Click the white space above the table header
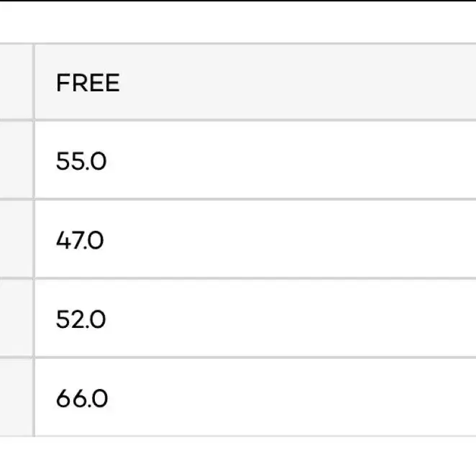The height and width of the screenshot is (476, 476). (x=238, y=22)
